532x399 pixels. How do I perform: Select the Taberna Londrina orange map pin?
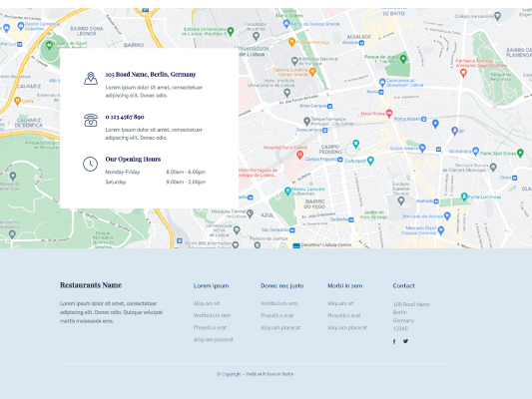point(312,72)
